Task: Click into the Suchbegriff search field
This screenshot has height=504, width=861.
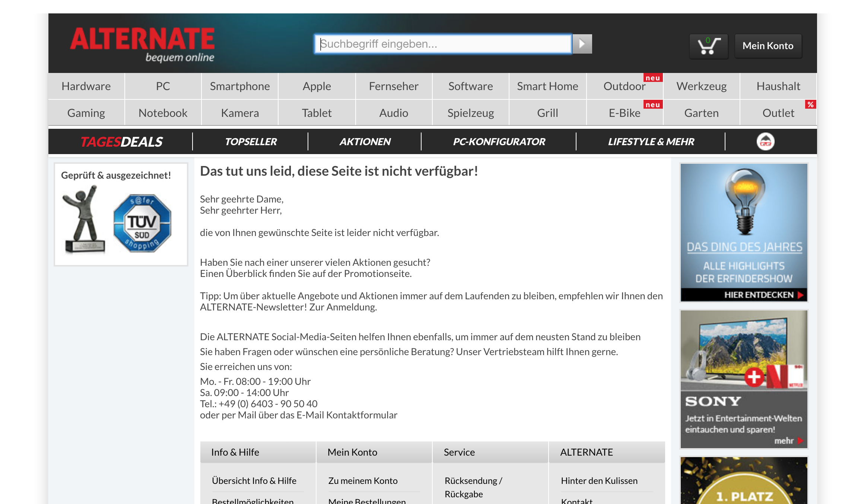Action: pyautogui.click(x=442, y=44)
